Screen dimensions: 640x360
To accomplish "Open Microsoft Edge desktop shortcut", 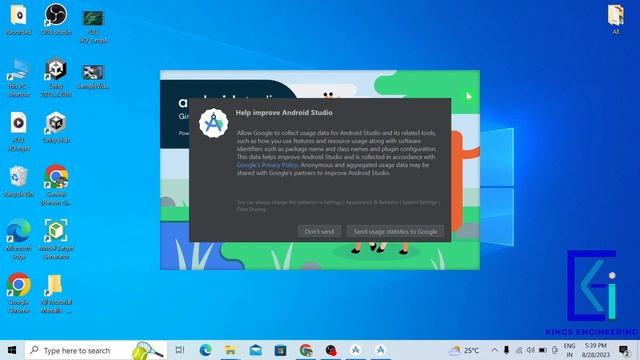I will tap(18, 240).
